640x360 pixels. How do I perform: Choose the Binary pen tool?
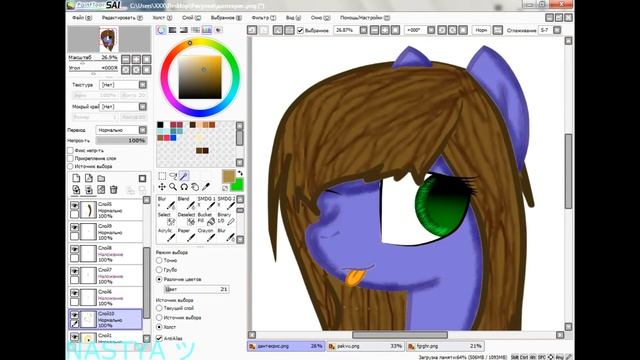point(226,219)
